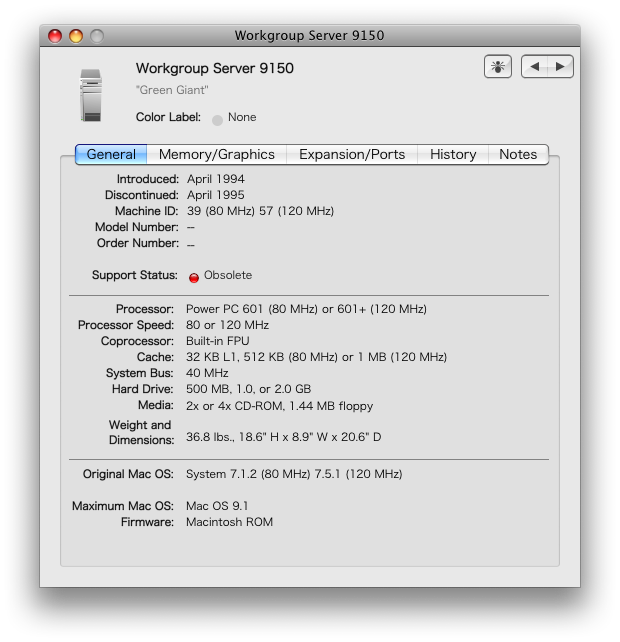The image size is (620, 642).
Task: Click the Order Number: label
Action: [x=138, y=243]
